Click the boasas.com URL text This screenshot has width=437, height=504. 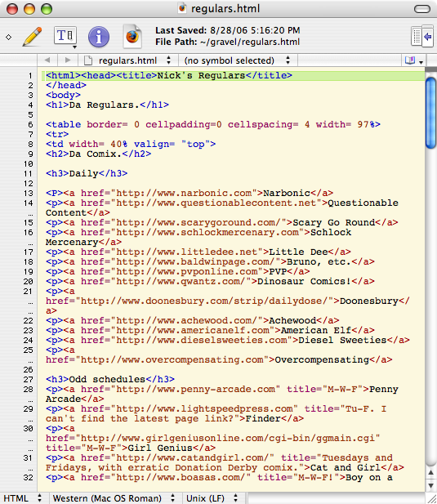click(x=181, y=478)
